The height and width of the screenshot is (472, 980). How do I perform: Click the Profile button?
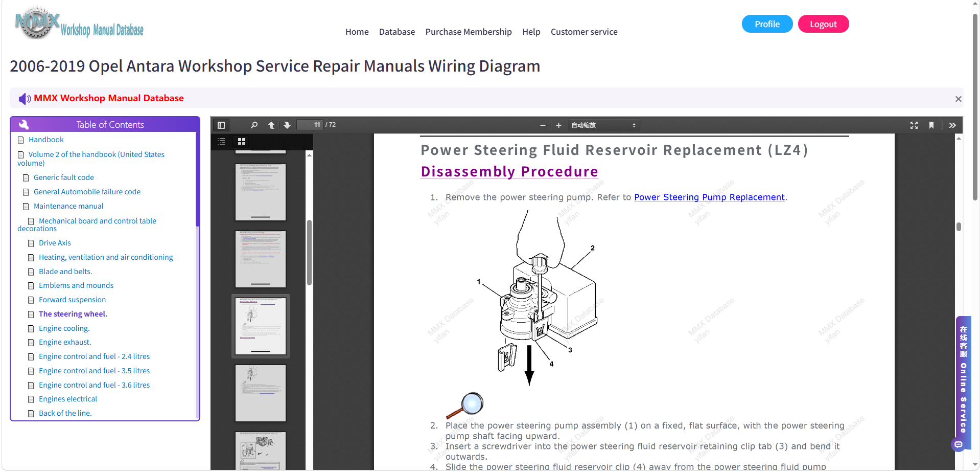click(767, 24)
